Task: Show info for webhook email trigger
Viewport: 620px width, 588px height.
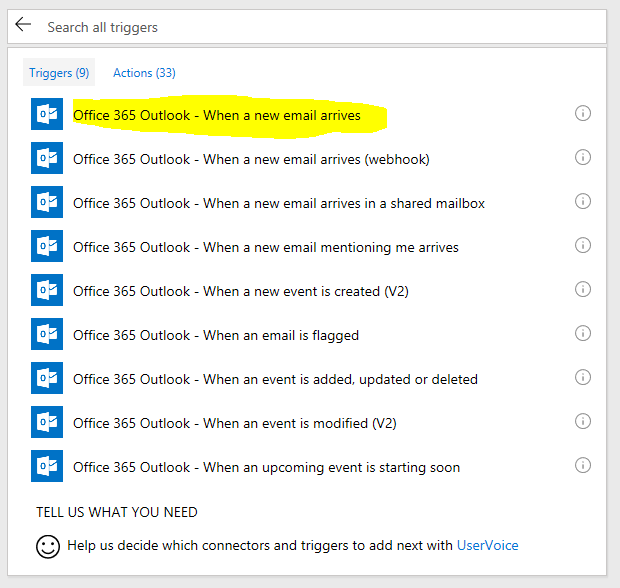Action: pyautogui.click(x=582, y=157)
